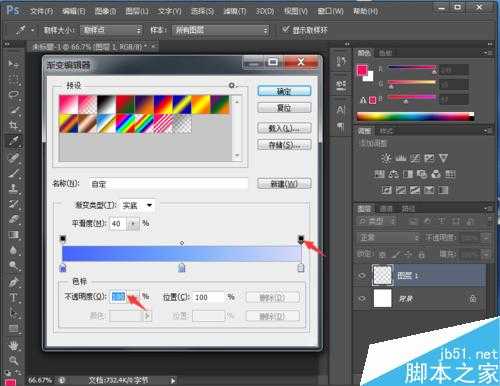The width and height of the screenshot is (500, 386).
Task: Select the Eraser tool
Action: [x=13, y=219]
